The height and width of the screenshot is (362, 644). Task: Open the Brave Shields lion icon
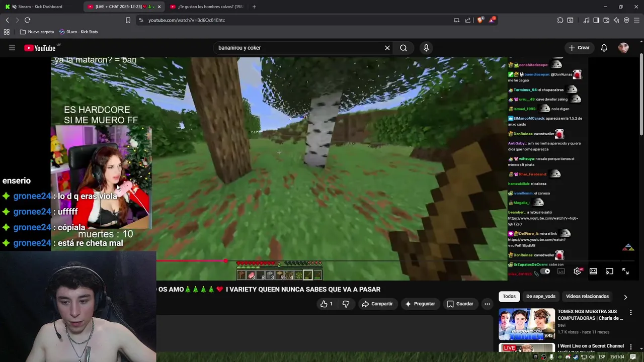[480, 20]
